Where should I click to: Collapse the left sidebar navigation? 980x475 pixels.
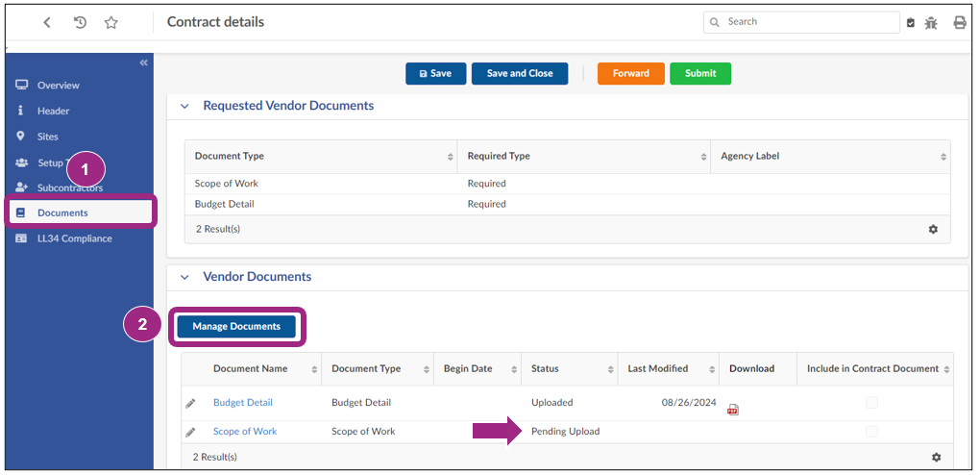[144, 62]
